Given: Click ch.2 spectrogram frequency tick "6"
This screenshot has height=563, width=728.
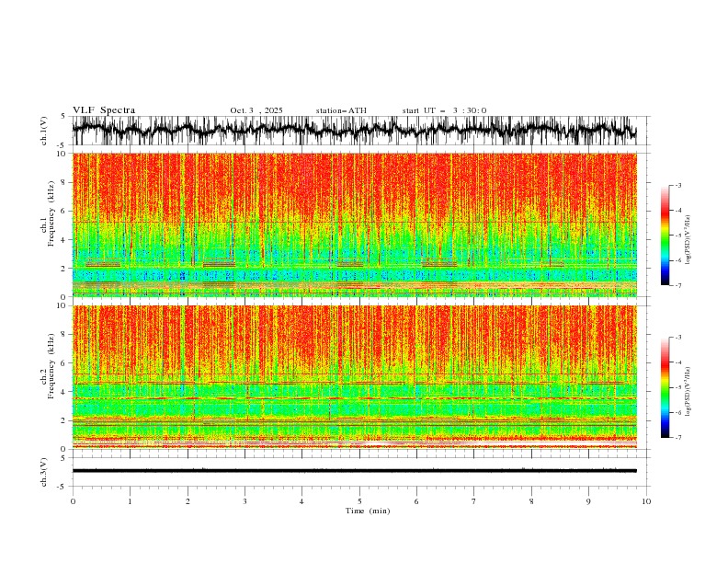Looking at the screenshot, I should click(x=64, y=363).
